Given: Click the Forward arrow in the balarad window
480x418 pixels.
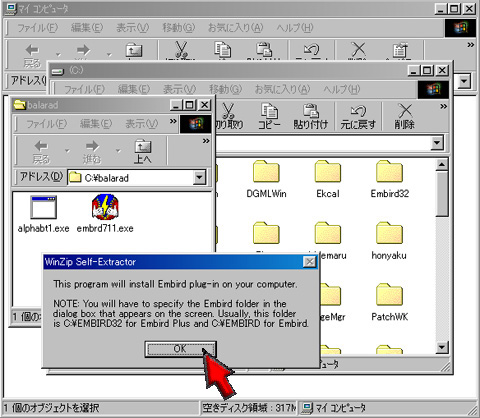Looking at the screenshot, I should click(92, 152).
